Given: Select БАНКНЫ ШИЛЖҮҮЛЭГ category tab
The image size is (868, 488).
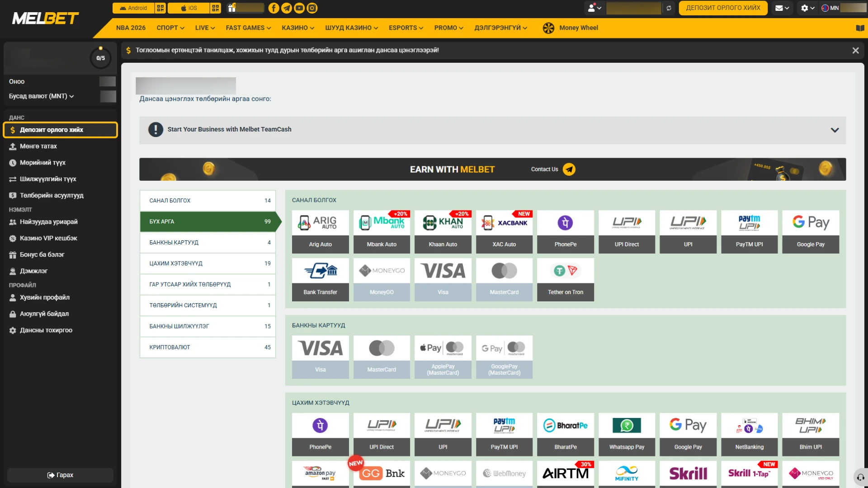Looking at the screenshot, I should pyautogui.click(x=208, y=326).
